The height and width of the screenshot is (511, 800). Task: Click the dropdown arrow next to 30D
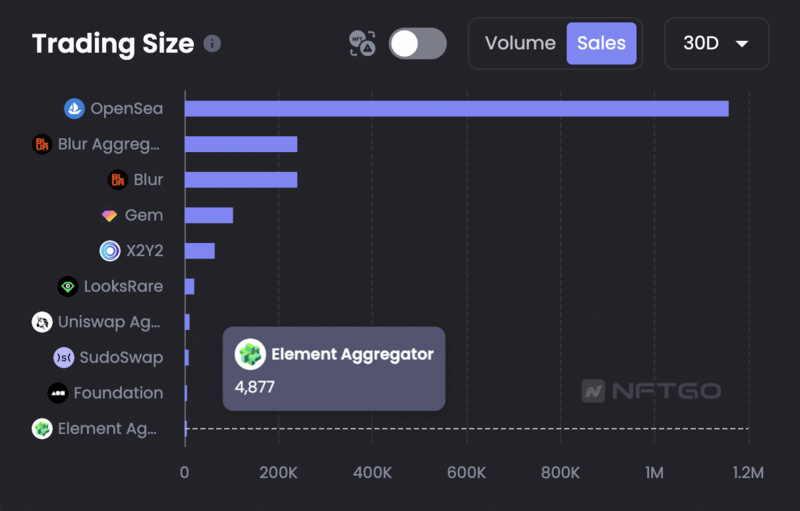click(742, 44)
